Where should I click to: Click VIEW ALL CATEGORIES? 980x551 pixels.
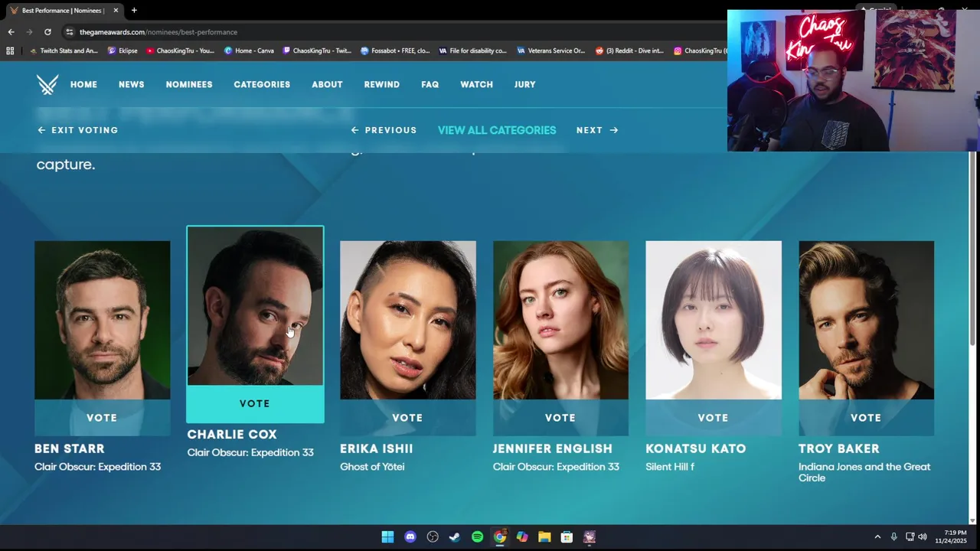[x=497, y=130]
